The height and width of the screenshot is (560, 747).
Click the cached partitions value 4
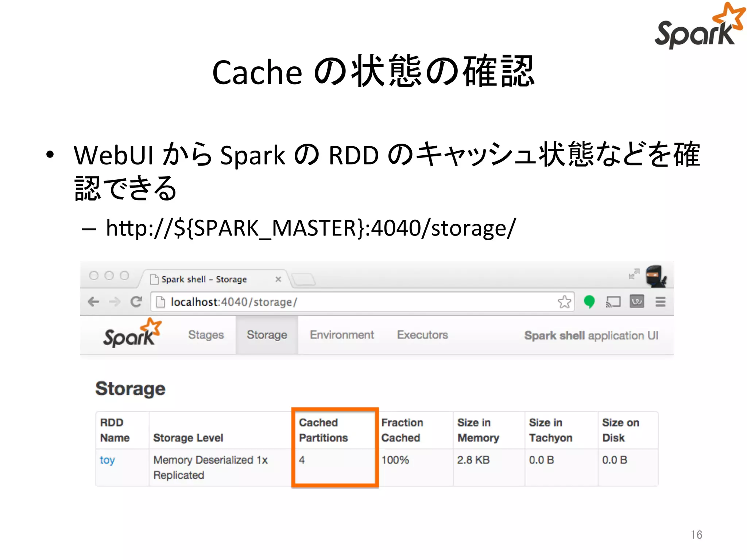coord(302,460)
